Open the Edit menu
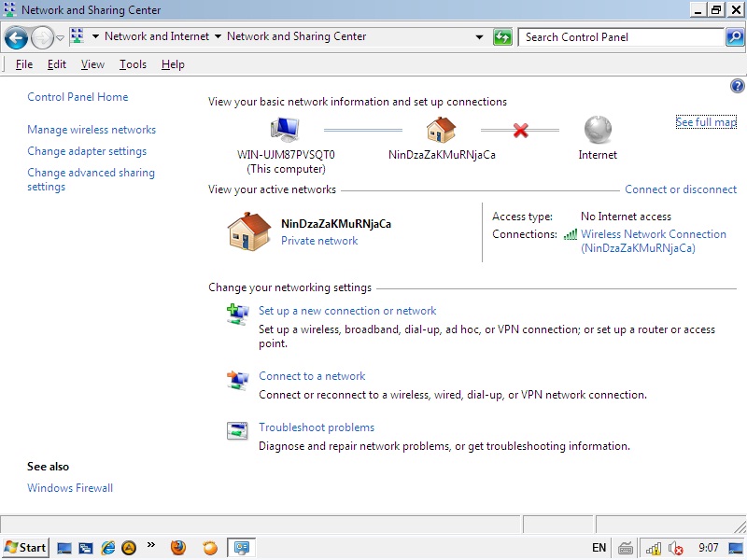This screenshot has height=560, width=747. 57,64
